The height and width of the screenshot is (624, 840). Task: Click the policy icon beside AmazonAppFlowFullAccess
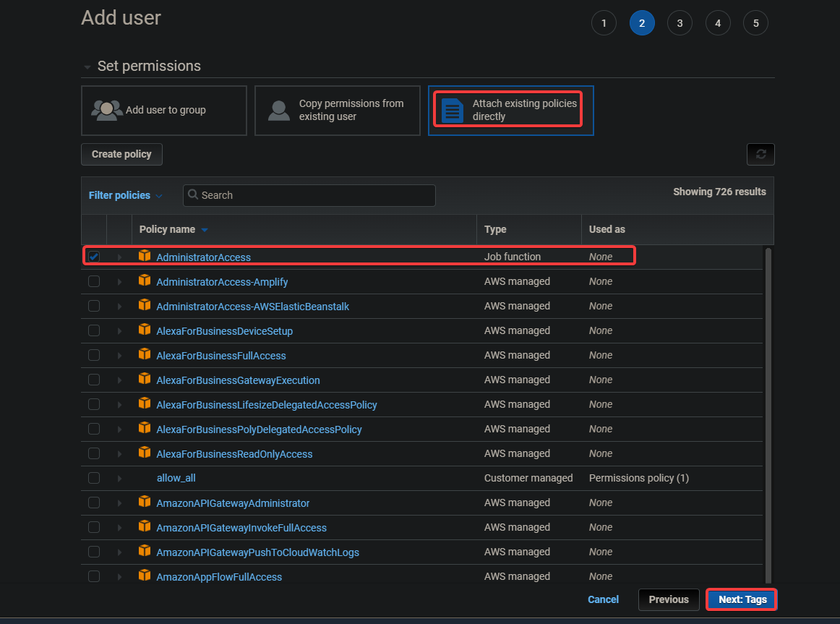coord(144,576)
